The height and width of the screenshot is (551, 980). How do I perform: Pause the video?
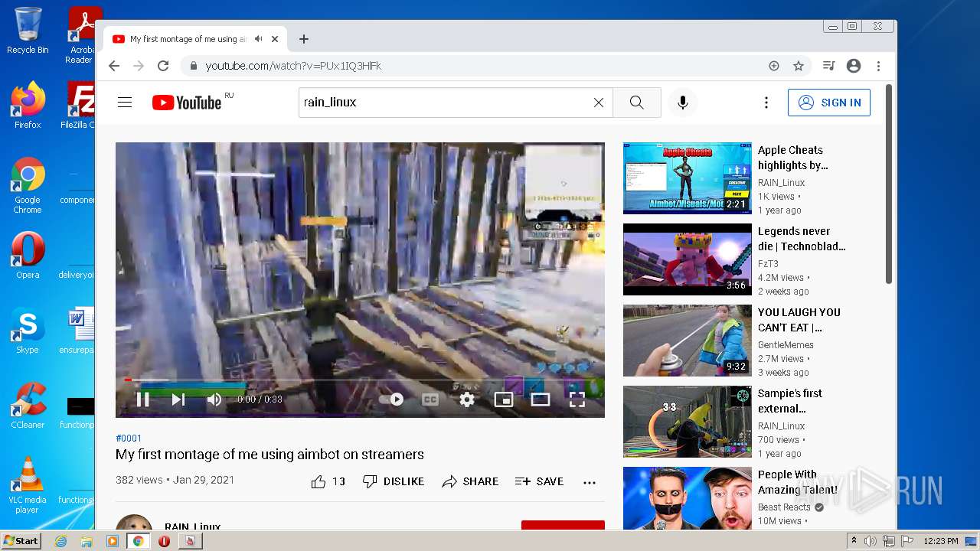pyautogui.click(x=142, y=399)
